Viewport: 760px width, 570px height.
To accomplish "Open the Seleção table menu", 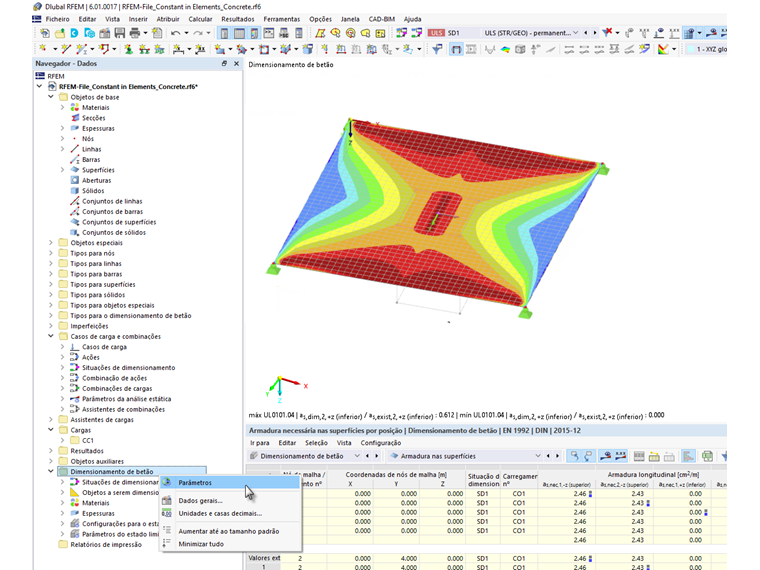I will pos(316,443).
